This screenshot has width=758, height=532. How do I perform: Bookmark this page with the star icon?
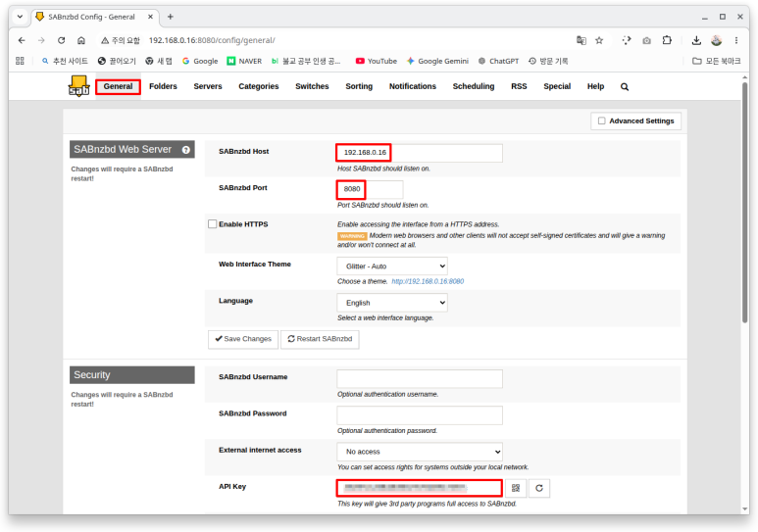pos(599,40)
